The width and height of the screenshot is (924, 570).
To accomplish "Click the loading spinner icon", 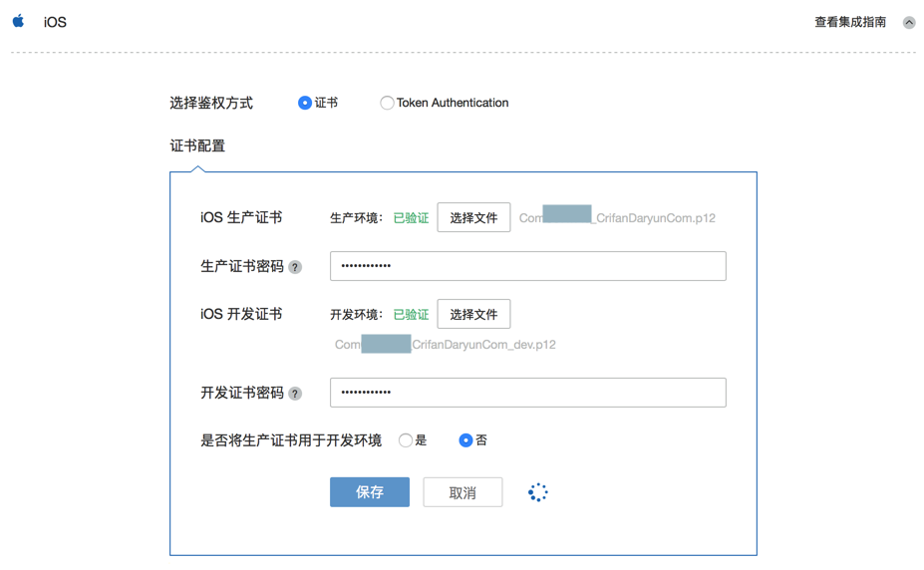I will [x=538, y=492].
